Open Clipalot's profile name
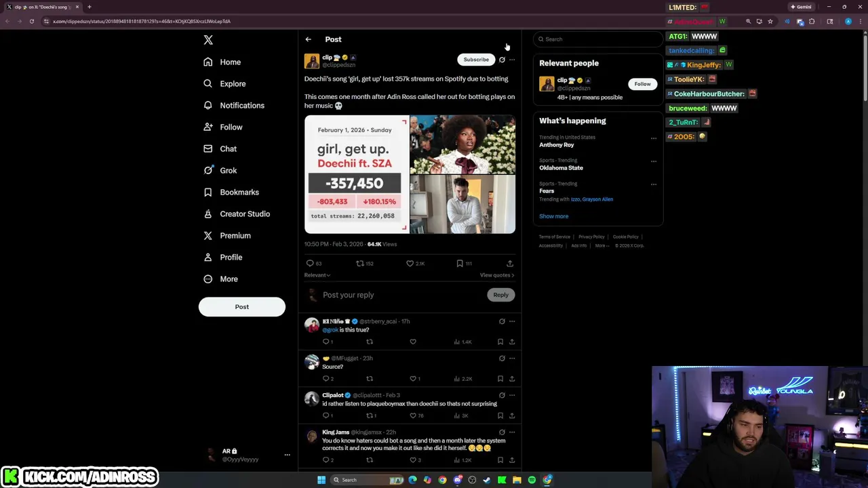Image resolution: width=868 pixels, height=488 pixels. coord(333,395)
